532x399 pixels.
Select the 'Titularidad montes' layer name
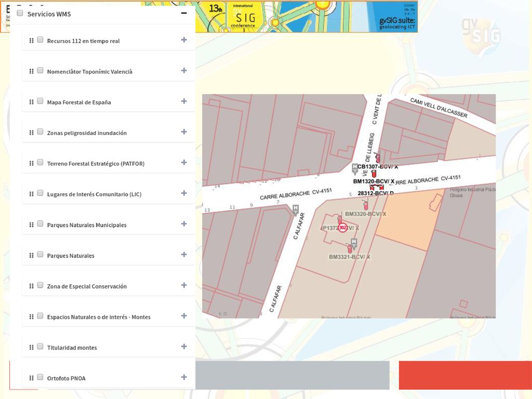click(x=72, y=348)
